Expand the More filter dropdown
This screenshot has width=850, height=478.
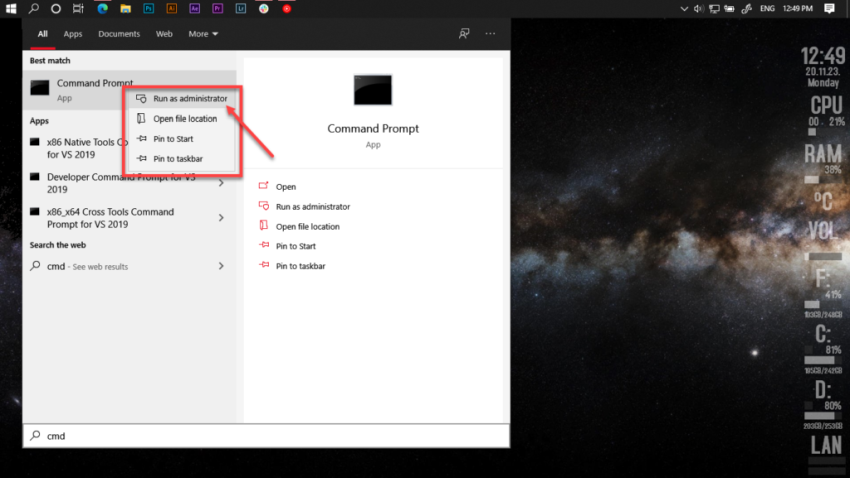pos(203,34)
